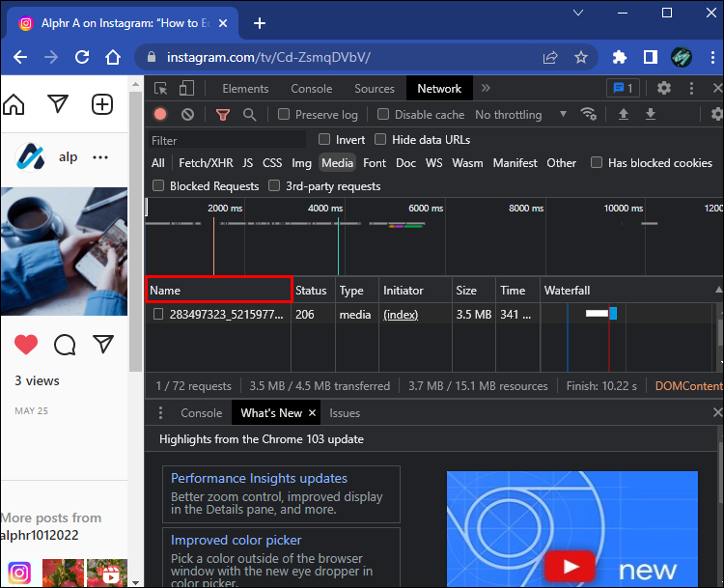Click the record network log button
Image resolution: width=724 pixels, height=588 pixels.
tap(160, 114)
